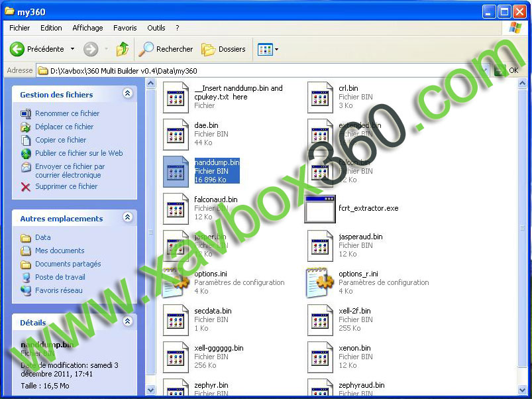Click the copy file icon

(26, 140)
